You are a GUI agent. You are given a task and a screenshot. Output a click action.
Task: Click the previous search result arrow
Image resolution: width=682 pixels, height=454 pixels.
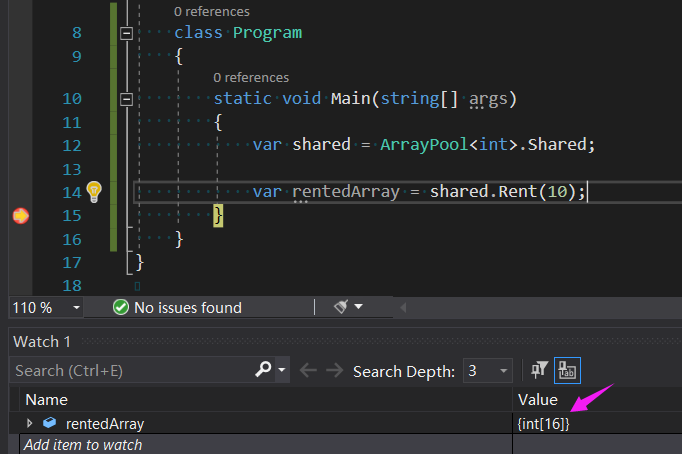click(308, 371)
